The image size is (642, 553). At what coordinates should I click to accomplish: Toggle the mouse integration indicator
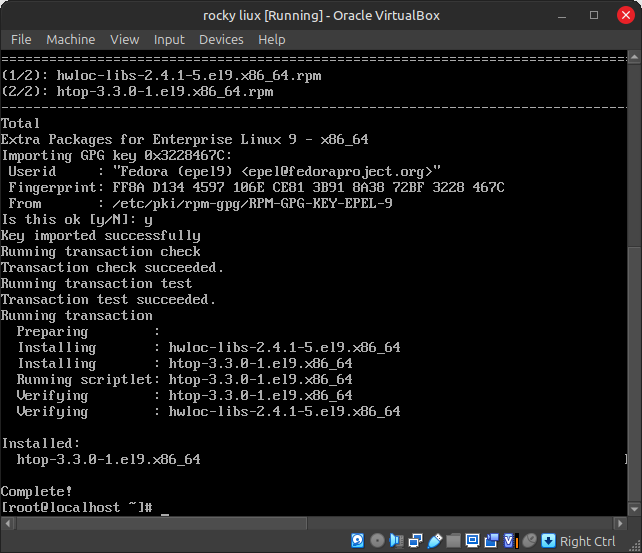529,541
